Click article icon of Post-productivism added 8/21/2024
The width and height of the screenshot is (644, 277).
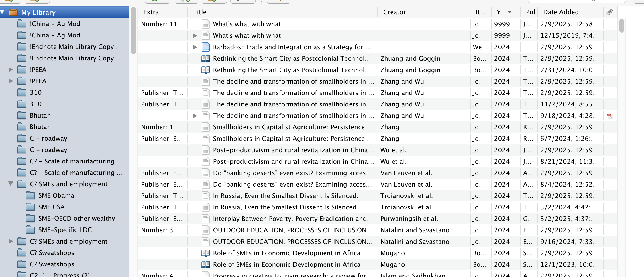tap(205, 161)
